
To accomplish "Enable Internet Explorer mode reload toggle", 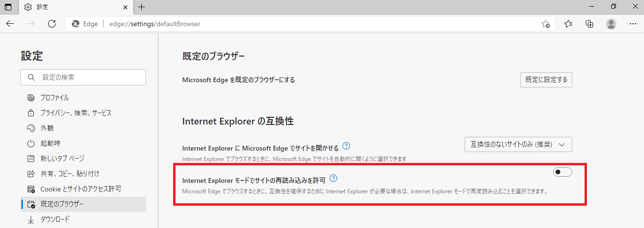I will [563, 172].
